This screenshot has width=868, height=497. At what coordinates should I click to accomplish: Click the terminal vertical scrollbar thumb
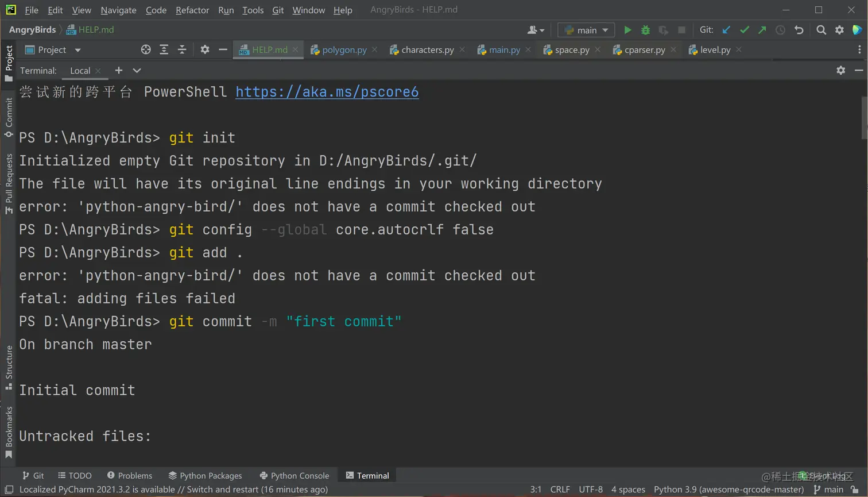[x=864, y=118]
